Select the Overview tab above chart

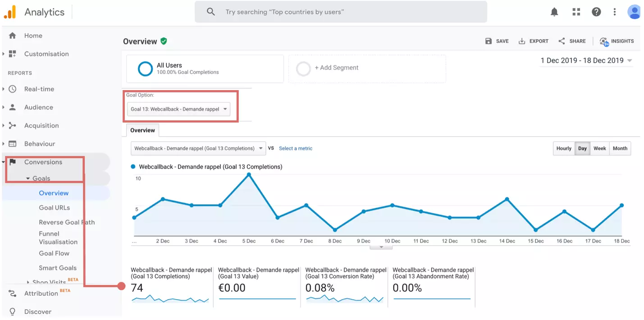click(x=142, y=130)
